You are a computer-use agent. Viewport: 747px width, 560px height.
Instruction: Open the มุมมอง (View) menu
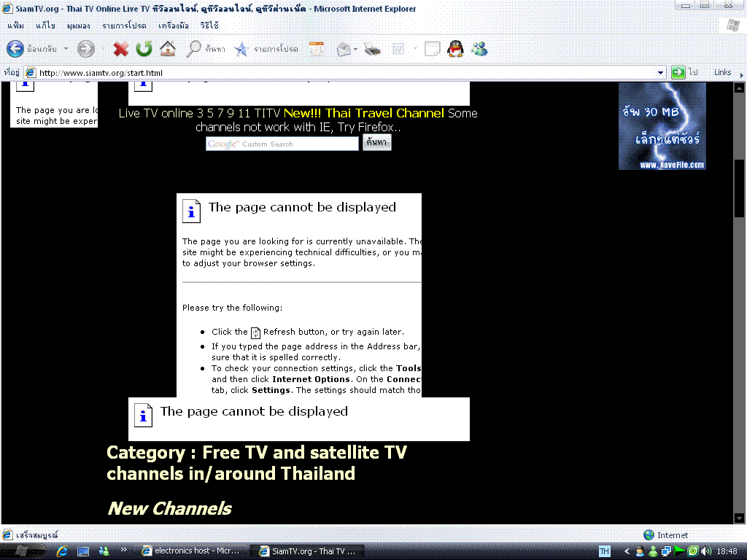pyautogui.click(x=78, y=26)
